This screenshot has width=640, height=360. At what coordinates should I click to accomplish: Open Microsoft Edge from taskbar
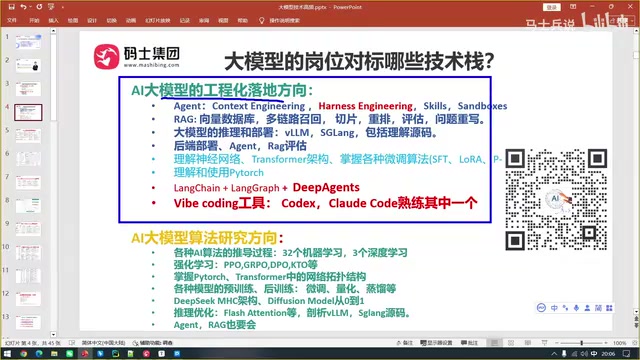click(39, 353)
